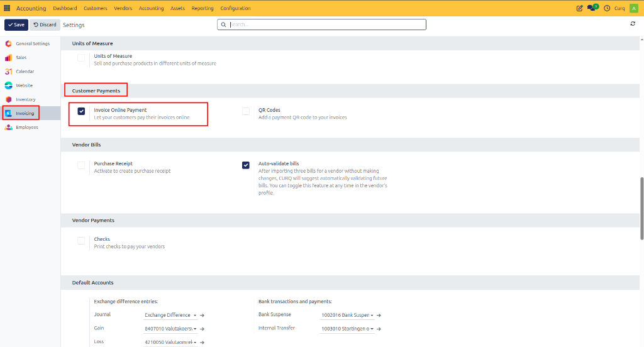Open the Accounting menu item

[x=151, y=8]
